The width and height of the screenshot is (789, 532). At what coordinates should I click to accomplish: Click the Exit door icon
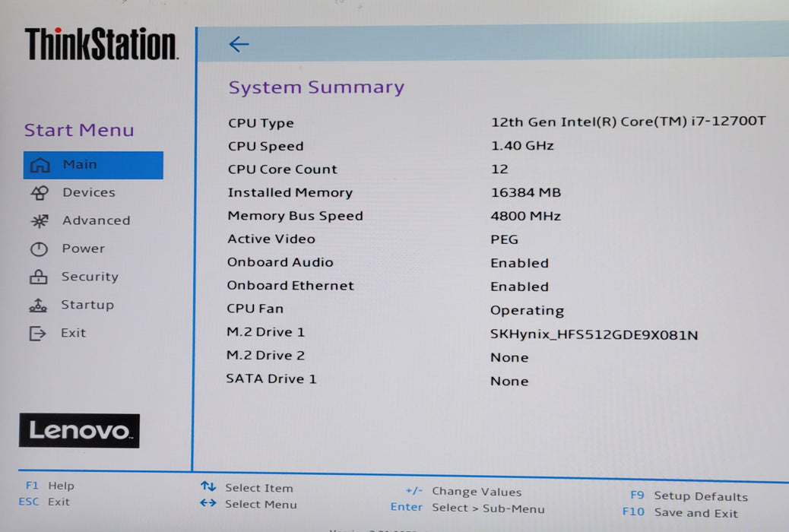tap(37, 333)
